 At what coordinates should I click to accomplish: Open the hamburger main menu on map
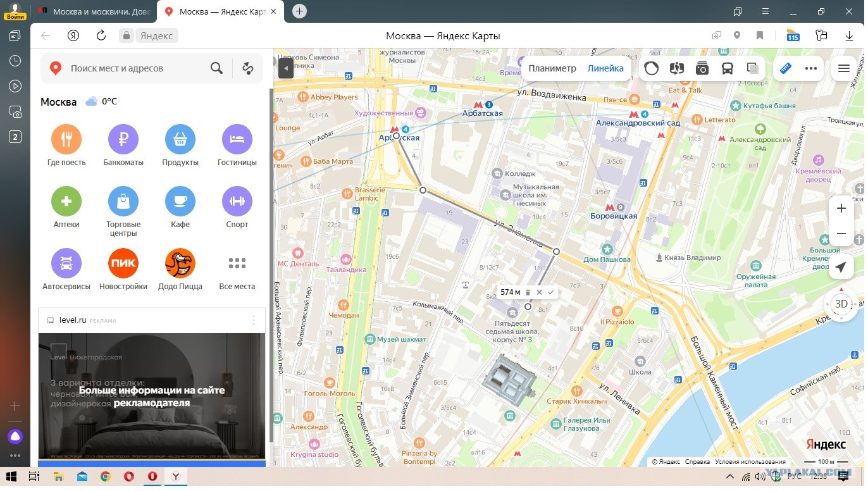844,68
